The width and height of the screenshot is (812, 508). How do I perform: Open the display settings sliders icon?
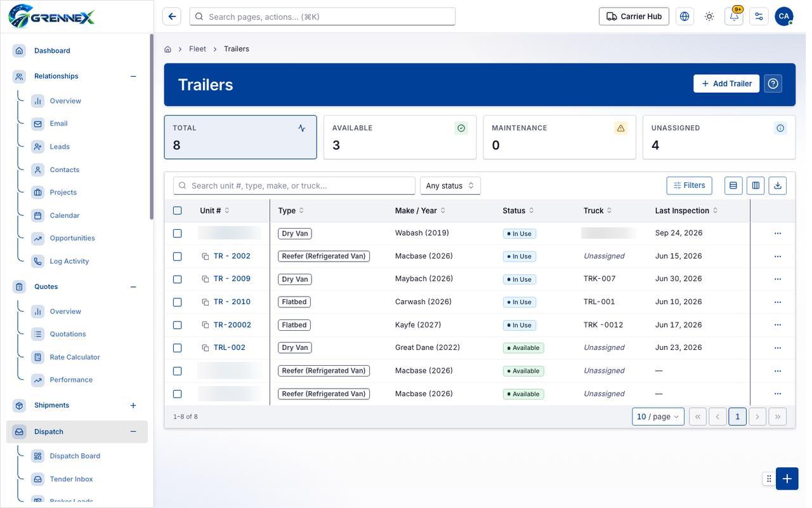(x=759, y=17)
